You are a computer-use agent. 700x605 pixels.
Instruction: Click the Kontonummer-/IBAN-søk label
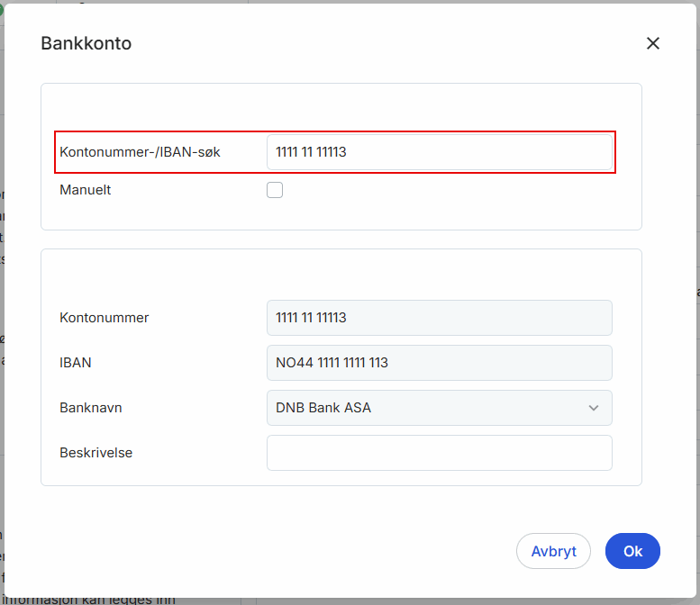tap(140, 152)
